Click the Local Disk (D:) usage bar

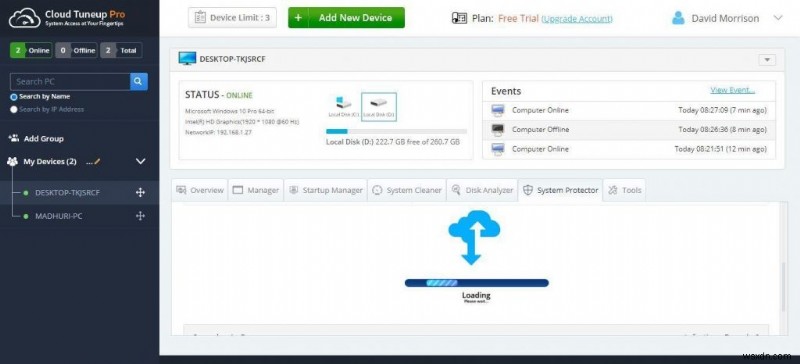pos(396,132)
